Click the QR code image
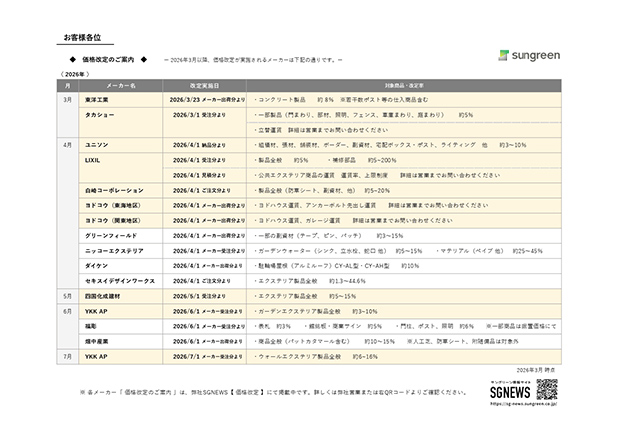The image size is (620, 440). click(547, 389)
